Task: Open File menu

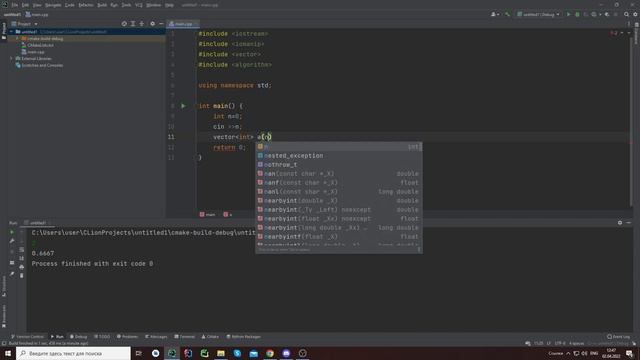Action: [15, 5]
